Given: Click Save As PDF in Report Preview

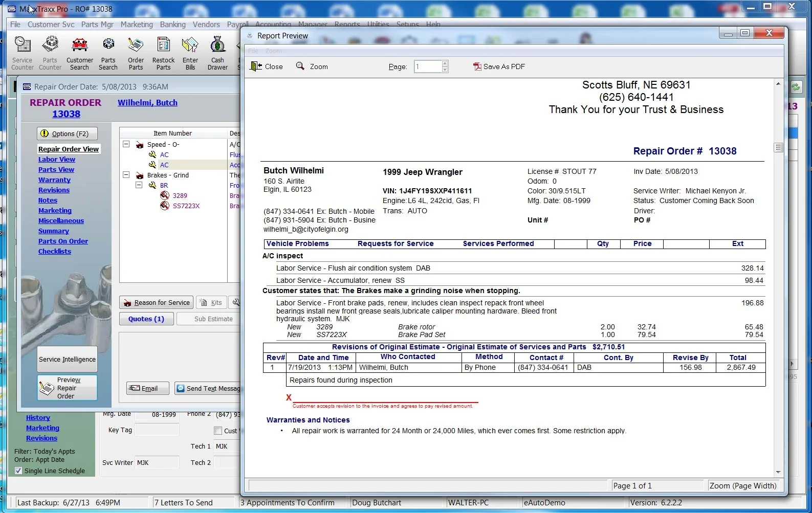Looking at the screenshot, I should tap(499, 66).
